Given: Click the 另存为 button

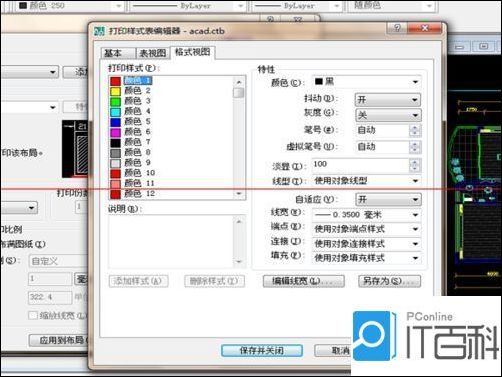Looking at the screenshot, I should coord(389,281).
